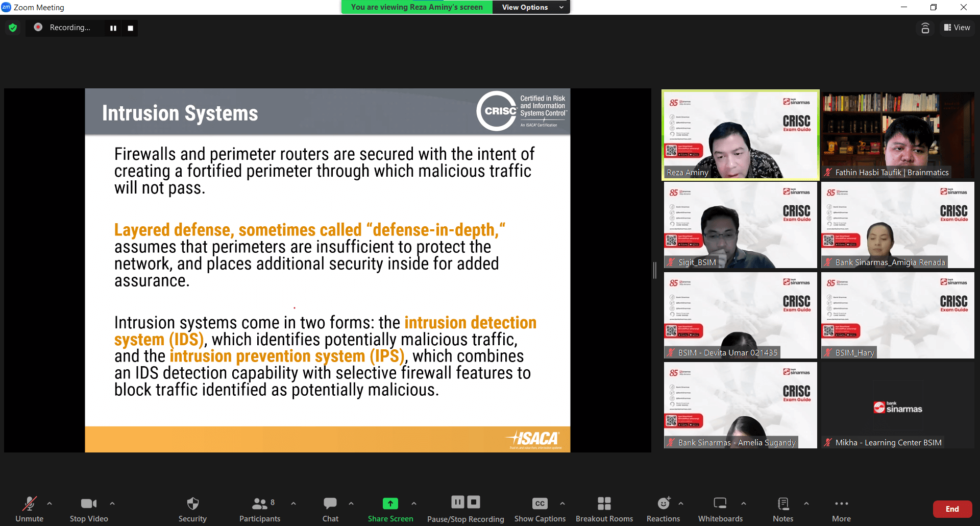Unmute the microphone
Image resolution: width=980 pixels, height=526 pixels.
(30, 509)
